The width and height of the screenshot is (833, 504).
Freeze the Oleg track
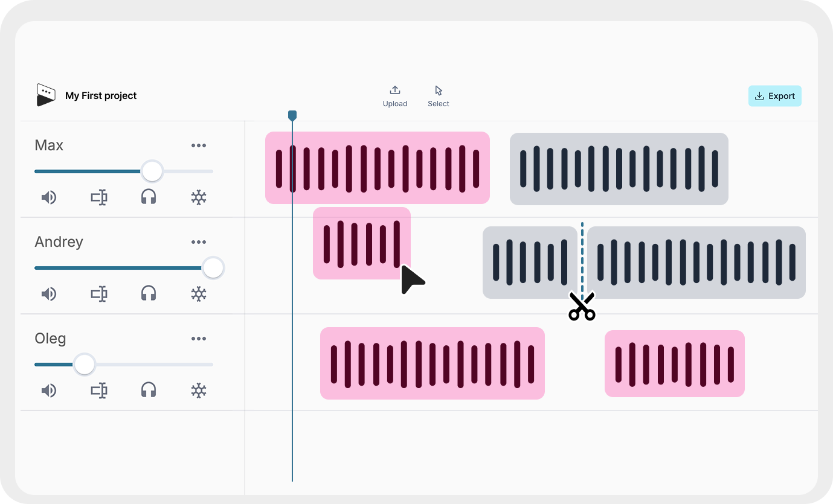[x=199, y=391]
